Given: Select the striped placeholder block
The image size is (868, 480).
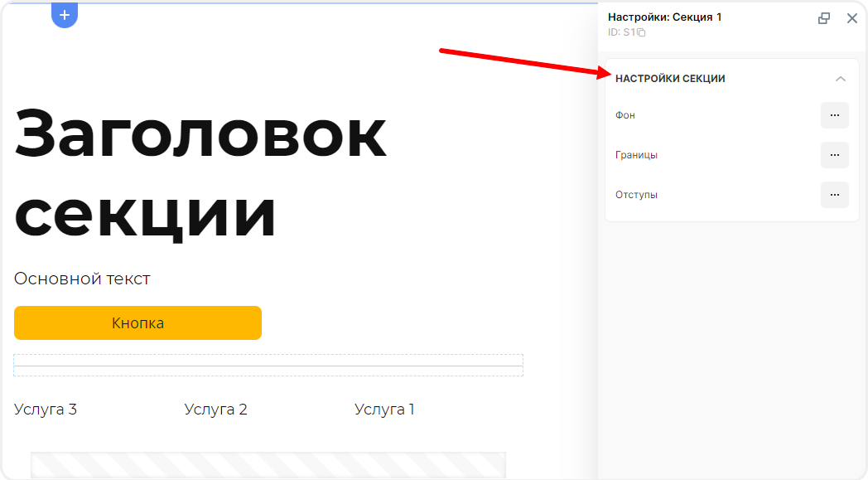Looking at the screenshot, I should pos(268,464).
